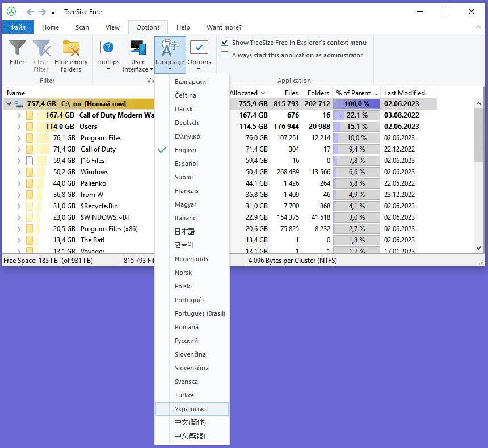The image size is (488, 448).
Task: Click the User Interface icon
Action: 137,48
